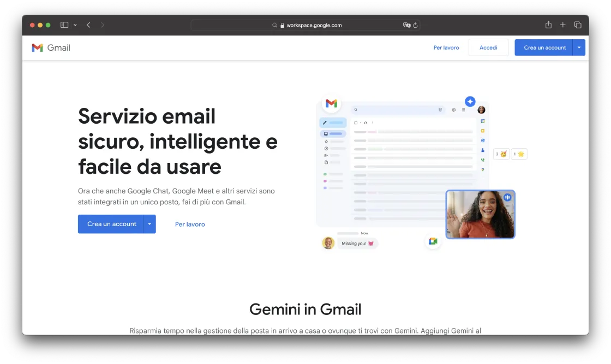
Task: Show tab overview icon in Safari
Action: pos(578,25)
